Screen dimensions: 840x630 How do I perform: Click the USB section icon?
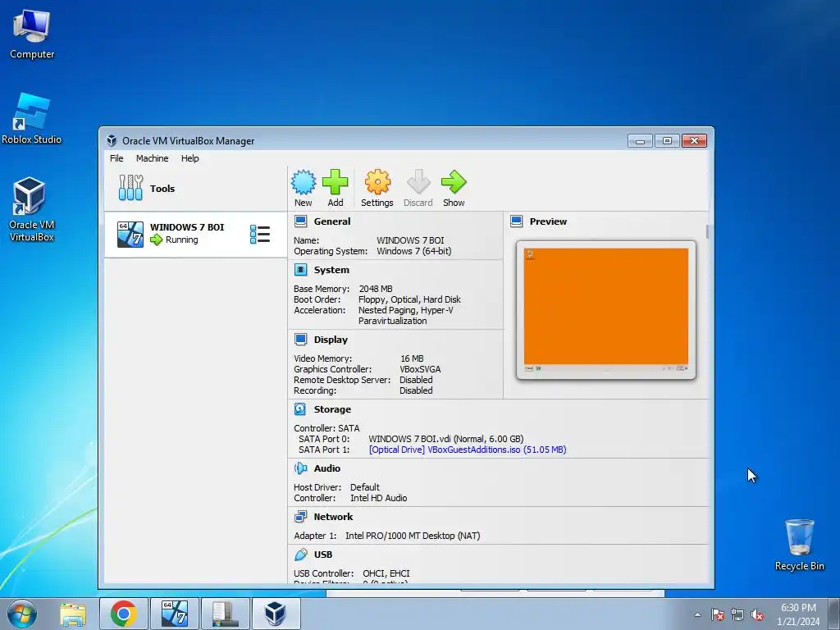click(x=301, y=555)
